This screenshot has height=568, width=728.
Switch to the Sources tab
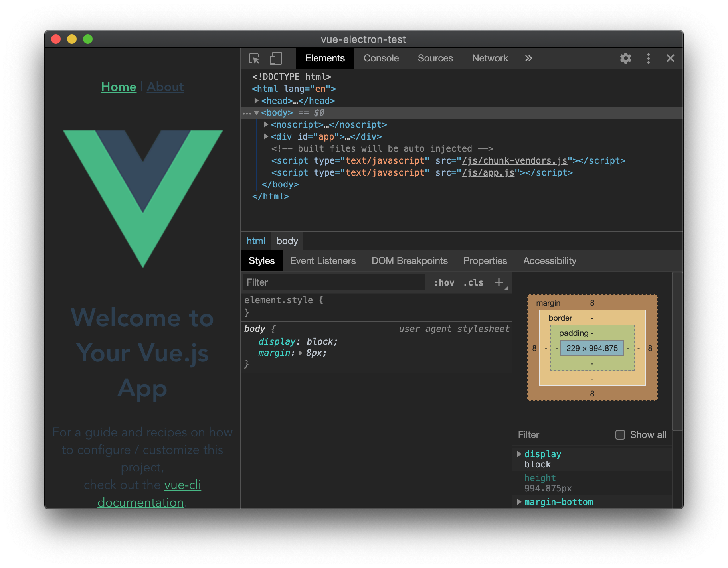click(x=435, y=58)
